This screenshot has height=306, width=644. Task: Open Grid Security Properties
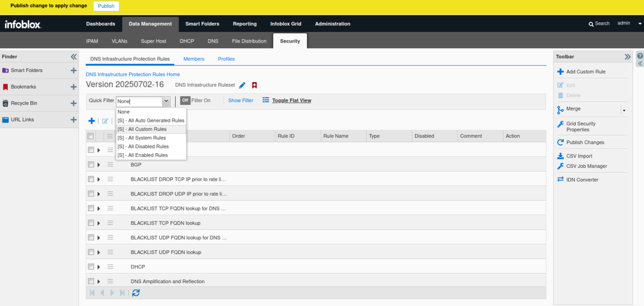pyautogui.click(x=581, y=127)
